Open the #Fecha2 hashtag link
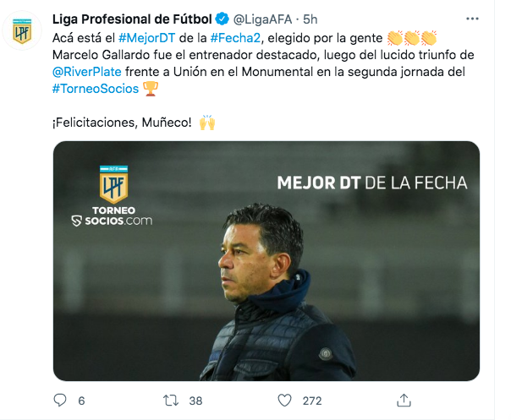 click(x=235, y=38)
